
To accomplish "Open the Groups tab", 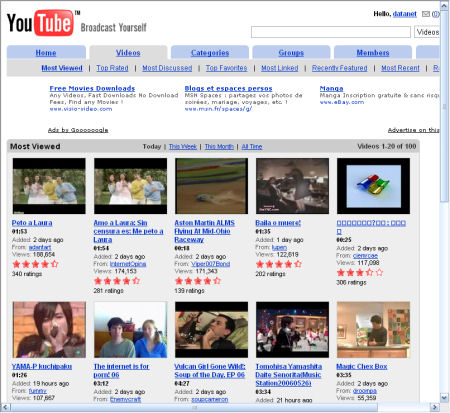I will pyautogui.click(x=291, y=53).
